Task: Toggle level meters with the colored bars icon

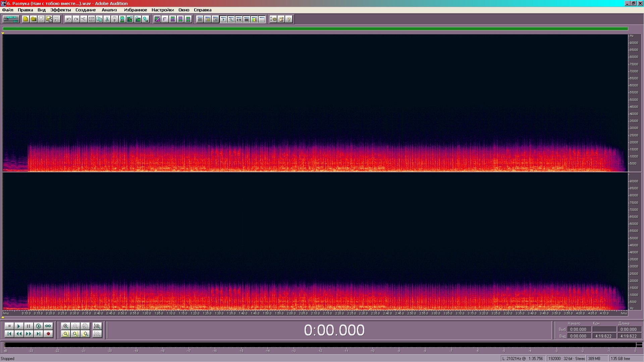Action: (x=254, y=19)
